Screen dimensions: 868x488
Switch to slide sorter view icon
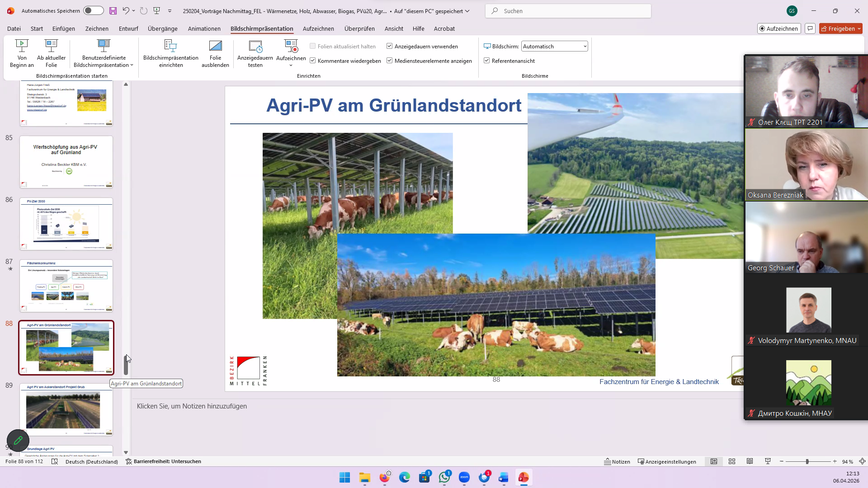point(732,461)
